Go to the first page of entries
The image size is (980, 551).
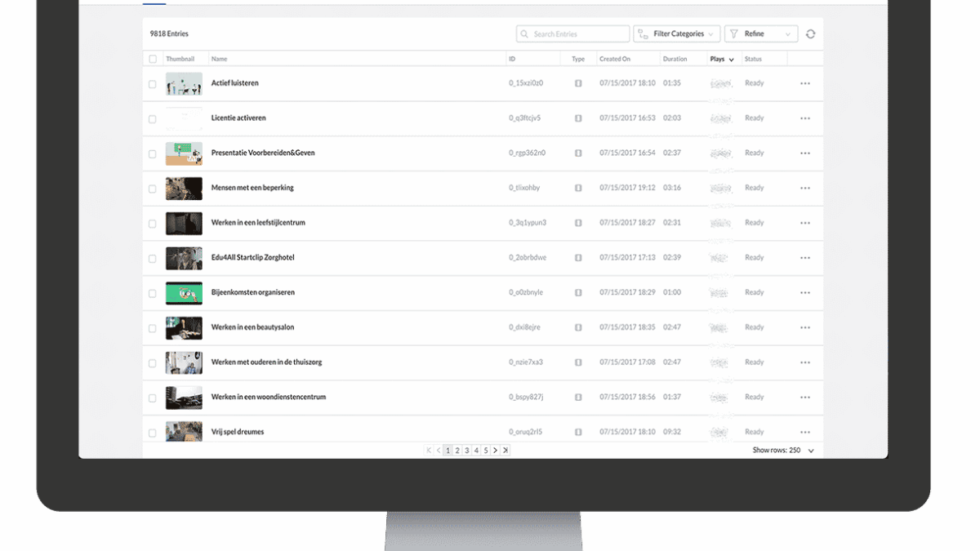[429, 451]
